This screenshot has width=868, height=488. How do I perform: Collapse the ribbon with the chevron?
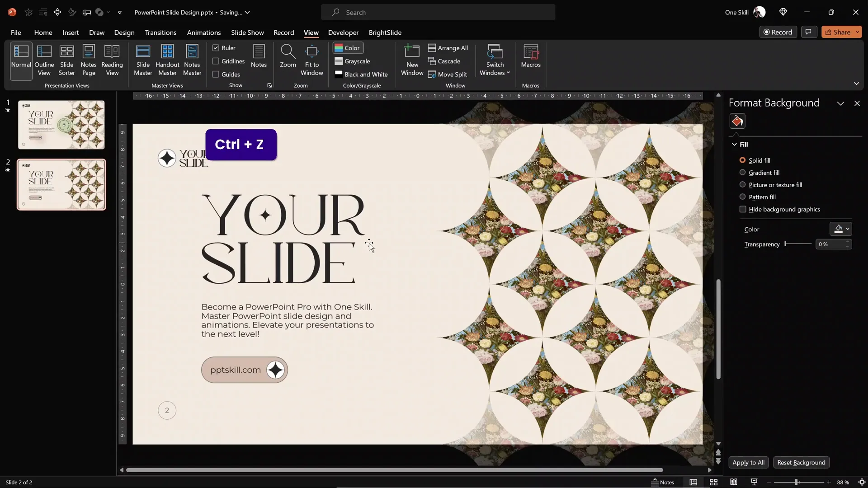856,84
